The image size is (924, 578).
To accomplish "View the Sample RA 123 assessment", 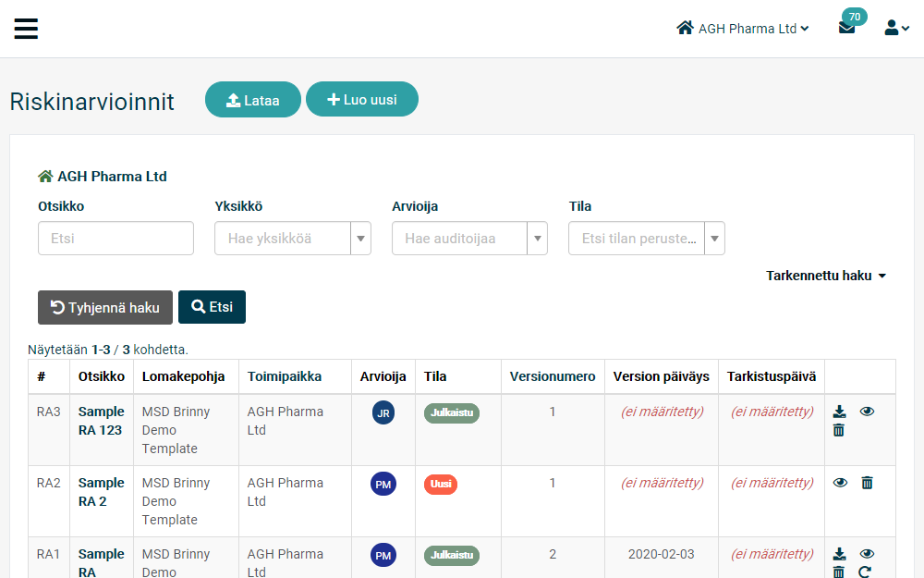I will point(867,412).
